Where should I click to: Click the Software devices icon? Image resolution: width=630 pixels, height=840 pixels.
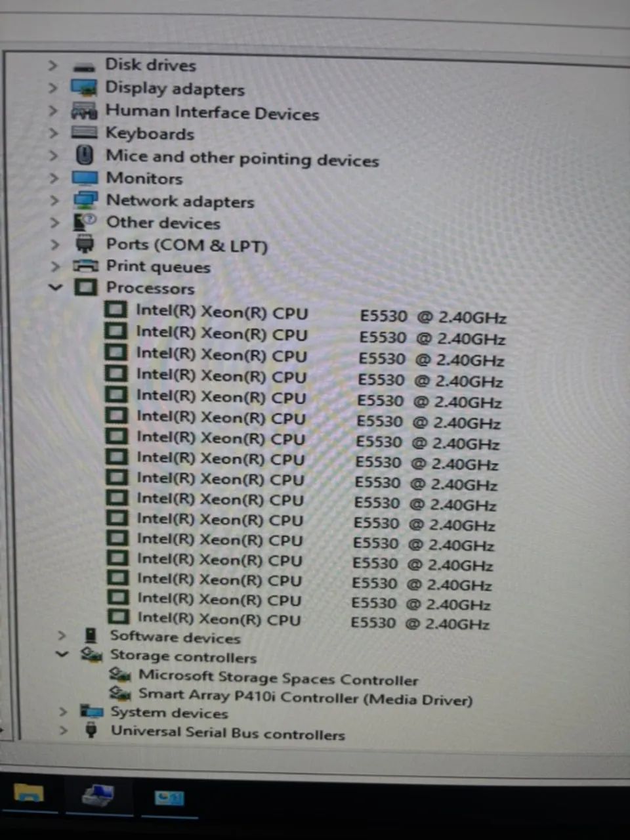91,635
